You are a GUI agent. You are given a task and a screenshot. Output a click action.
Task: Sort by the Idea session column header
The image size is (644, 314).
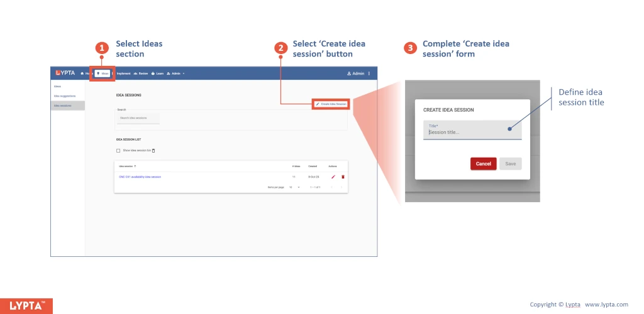click(x=127, y=166)
